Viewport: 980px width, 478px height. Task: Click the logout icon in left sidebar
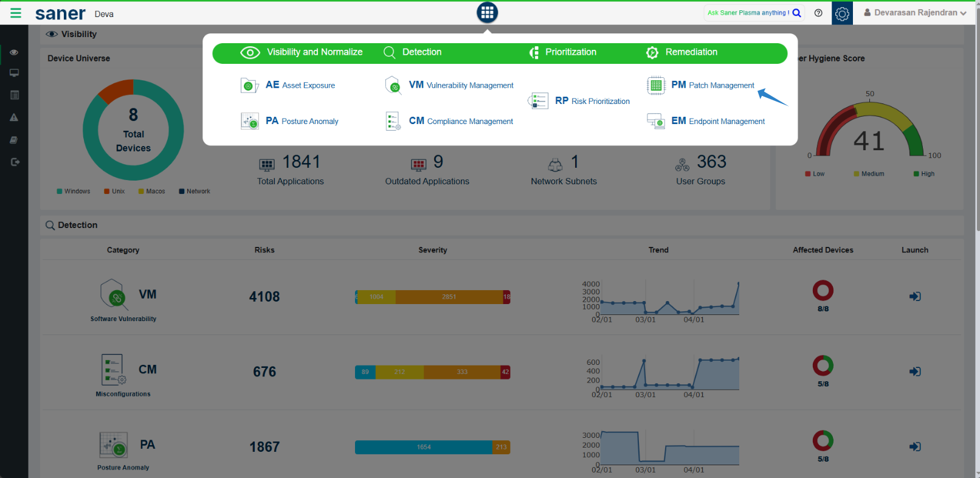[x=15, y=162]
